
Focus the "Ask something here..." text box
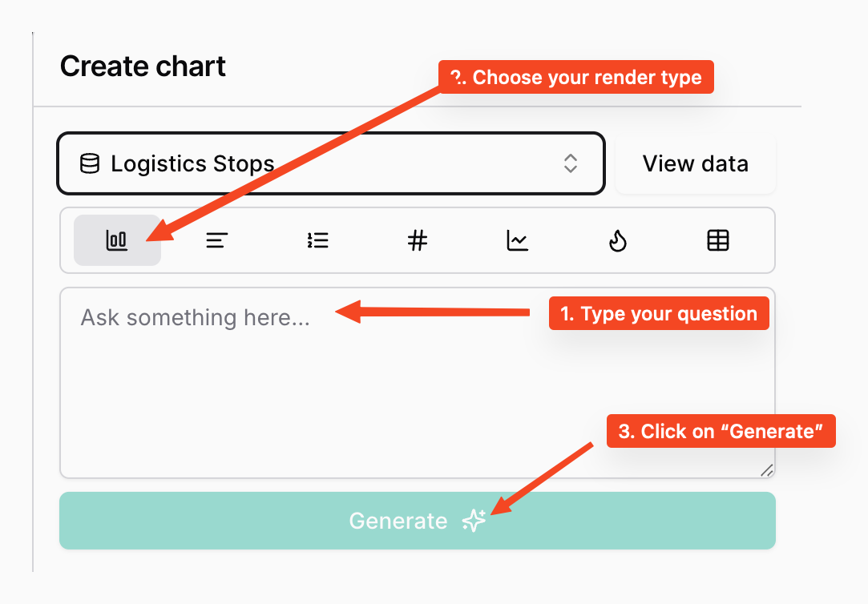pos(418,383)
